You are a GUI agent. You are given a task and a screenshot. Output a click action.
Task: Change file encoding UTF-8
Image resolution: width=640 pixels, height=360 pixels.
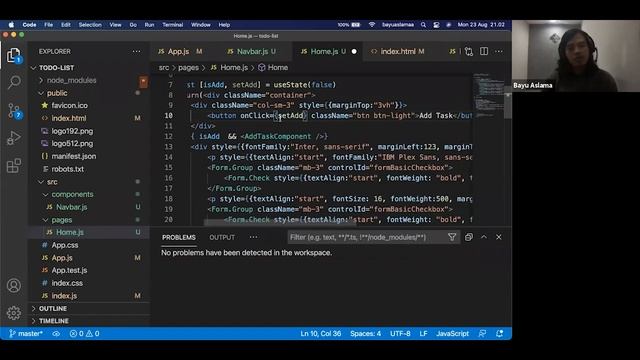(400, 333)
